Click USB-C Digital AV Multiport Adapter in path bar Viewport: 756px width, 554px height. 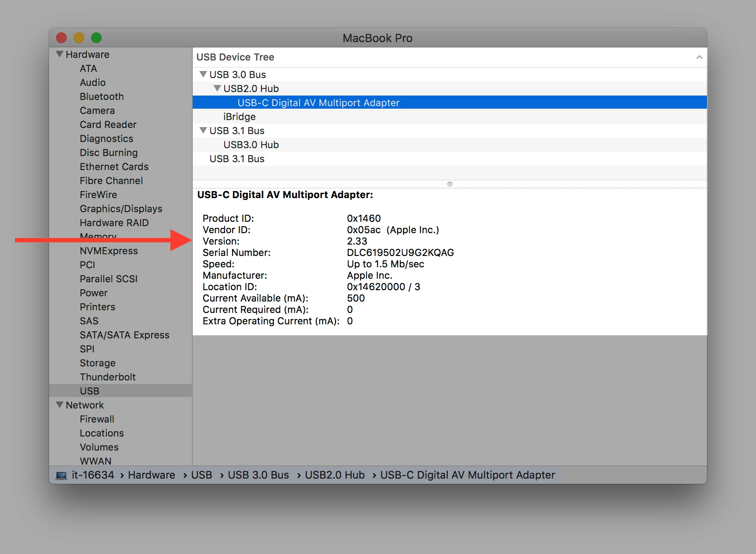[467, 475]
